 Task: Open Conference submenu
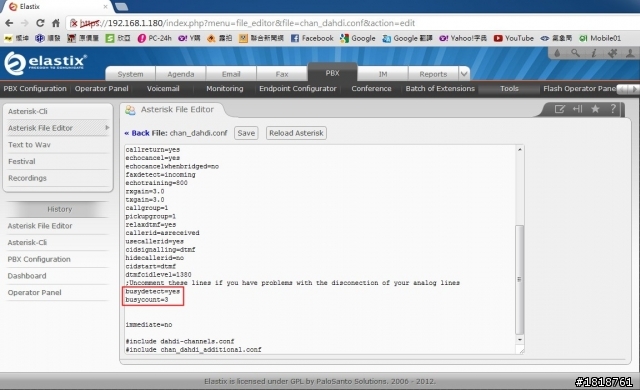pyautogui.click(x=371, y=89)
